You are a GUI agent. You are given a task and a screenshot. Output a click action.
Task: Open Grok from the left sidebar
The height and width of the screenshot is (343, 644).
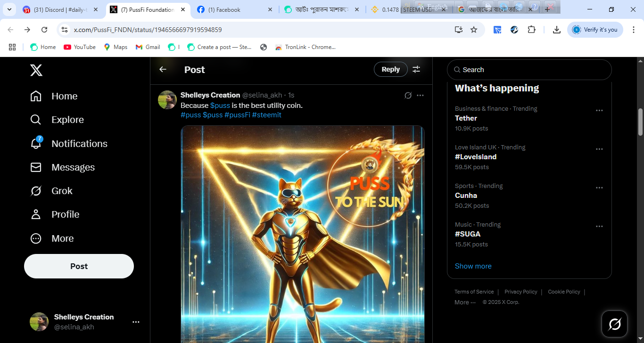tap(51, 191)
